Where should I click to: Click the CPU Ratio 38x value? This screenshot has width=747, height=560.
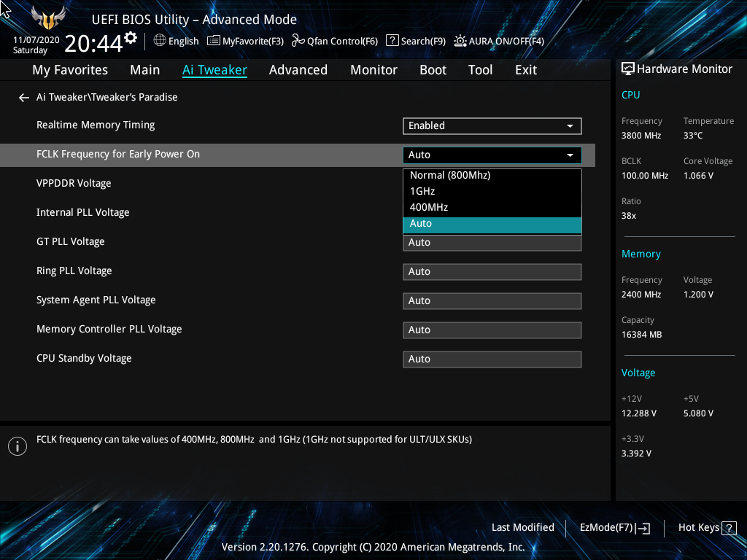click(629, 216)
